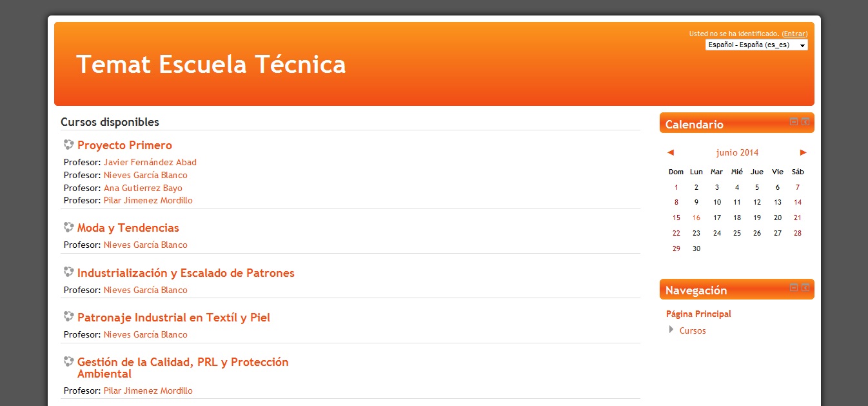Click the icon beside Patronaje Industrial course

point(69,317)
